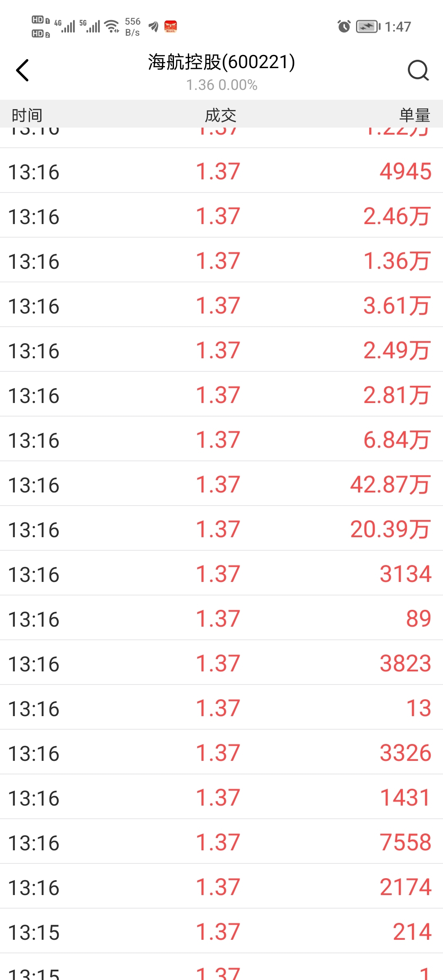The image size is (443, 980).
Task: Select the trade row with 20.39万 volume
Action: [221, 528]
